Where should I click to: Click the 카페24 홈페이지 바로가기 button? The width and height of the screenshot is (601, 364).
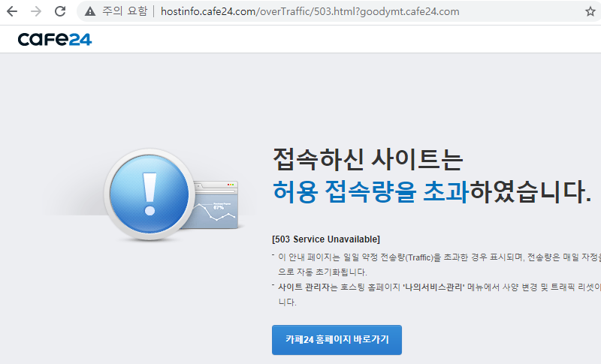(337, 340)
